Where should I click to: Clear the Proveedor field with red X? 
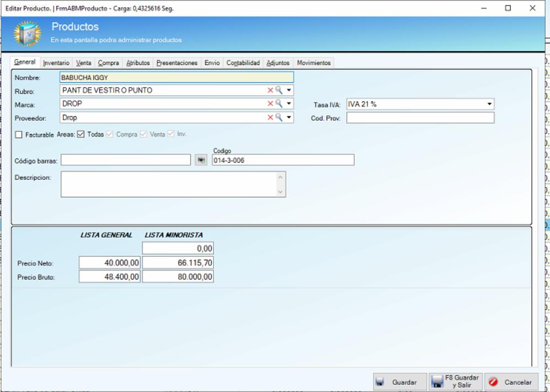point(270,117)
